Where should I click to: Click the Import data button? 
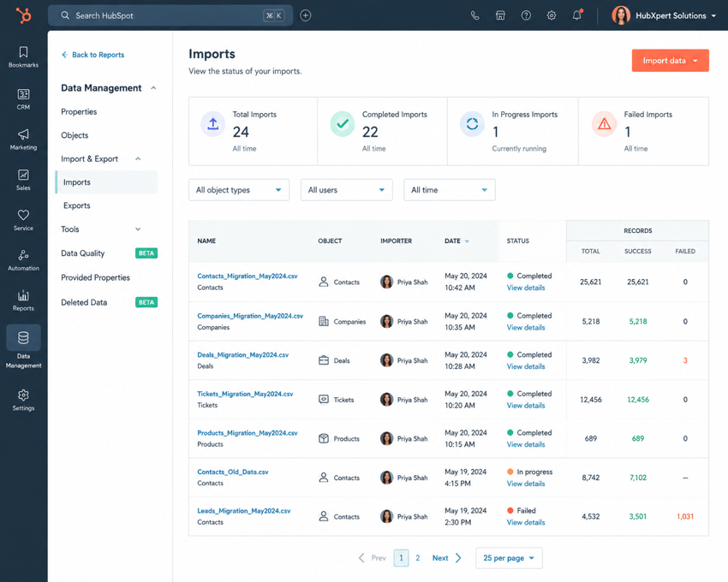[670, 60]
